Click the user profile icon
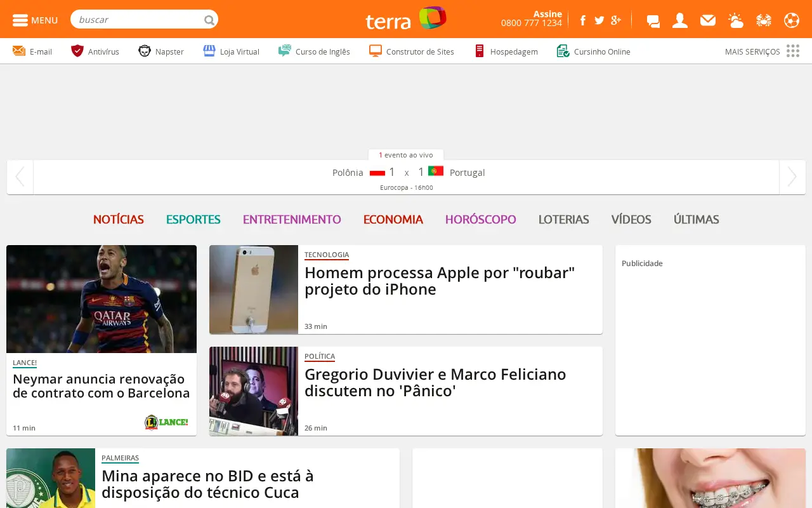The width and height of the screenshot is (812, 508). 680,20
